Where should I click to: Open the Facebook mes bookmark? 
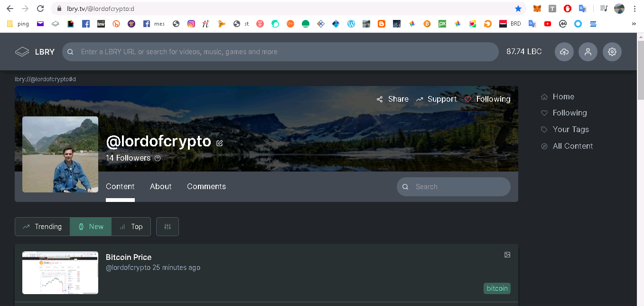154,24
